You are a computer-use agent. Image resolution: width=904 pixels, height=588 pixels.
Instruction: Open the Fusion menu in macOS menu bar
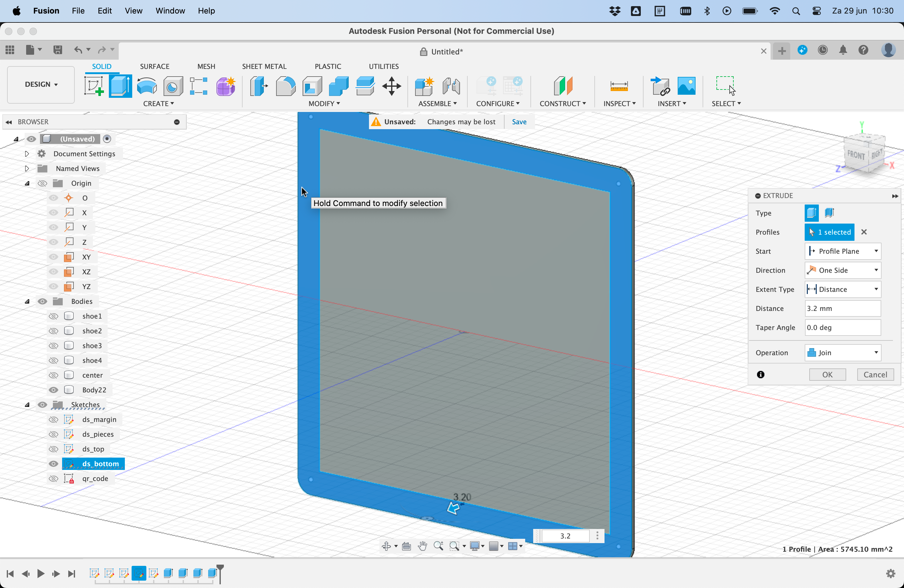click(46, 10)
